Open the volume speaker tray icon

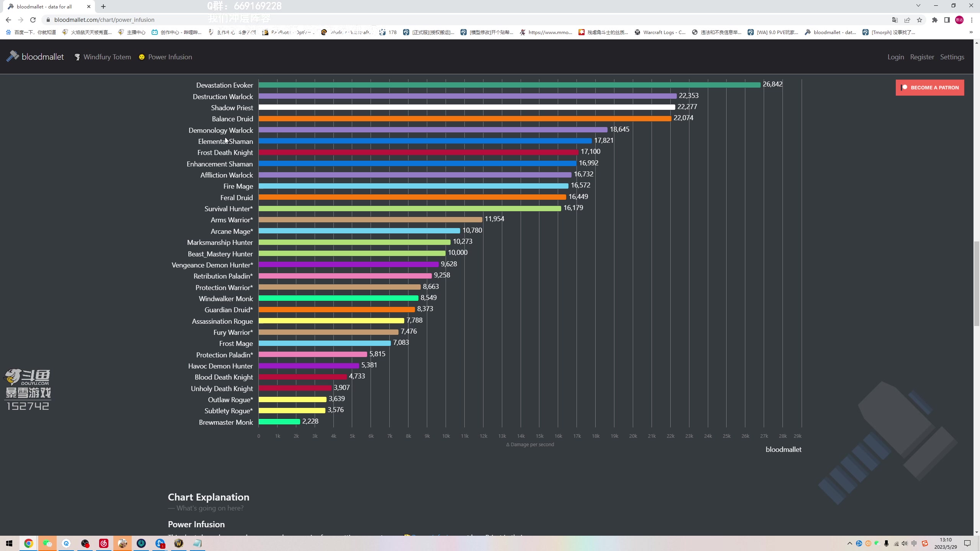tap(905, 543)
